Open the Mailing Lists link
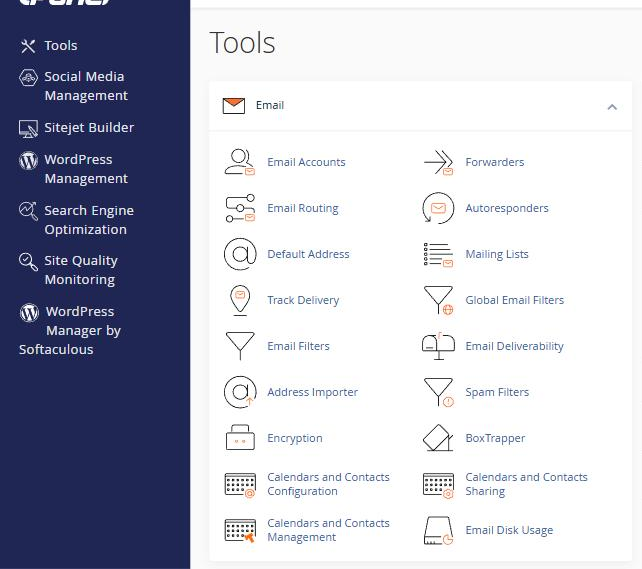Screen dimensions: 642x569 [x=497, y=254]
